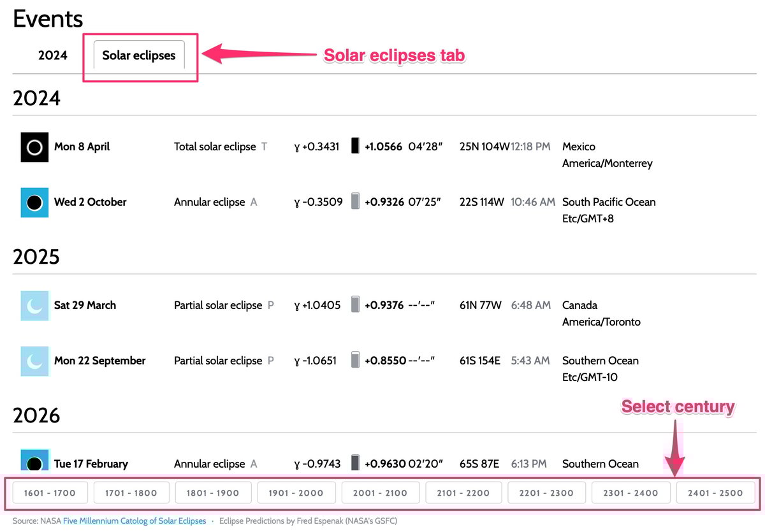This screenshot has width=765, height=532.
Task: Pick the 2201 - 2300 century range
Action: point(546,492)
